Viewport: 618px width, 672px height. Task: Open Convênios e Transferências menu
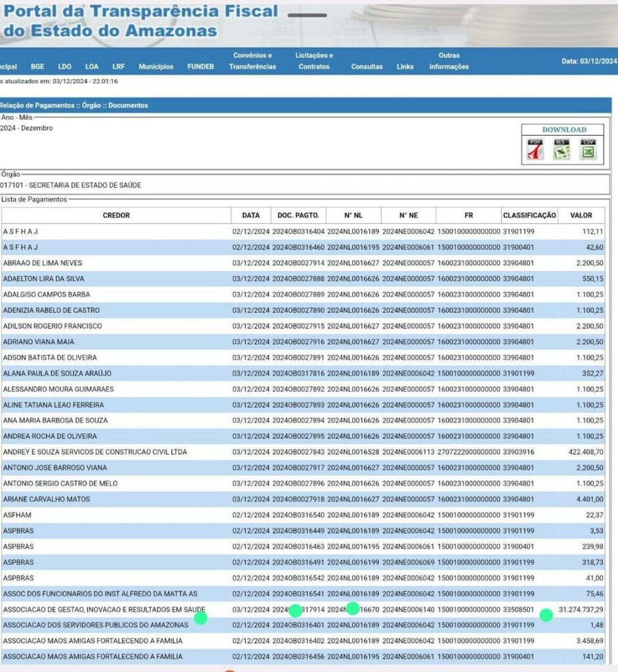coord(253,61)
